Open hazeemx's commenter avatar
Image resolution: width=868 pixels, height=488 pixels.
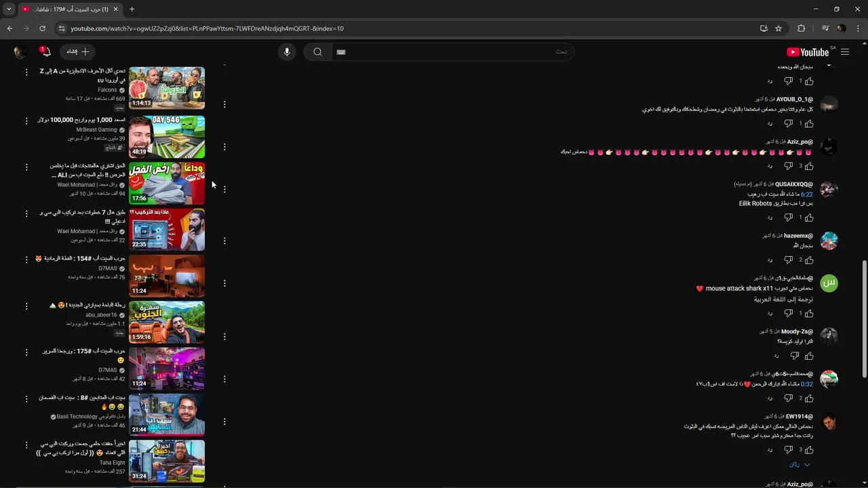tap(829, 241)
